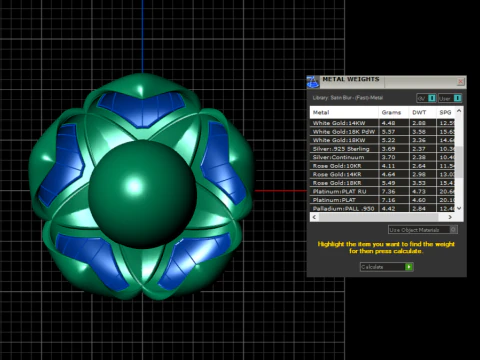Select the Platinum:PLAT RU row

pos(382,192)
